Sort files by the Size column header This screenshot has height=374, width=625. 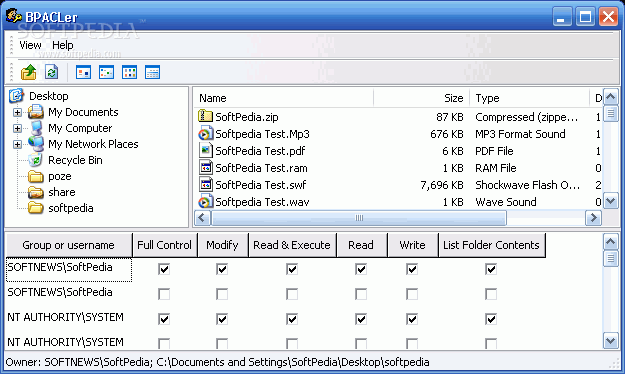421,98
